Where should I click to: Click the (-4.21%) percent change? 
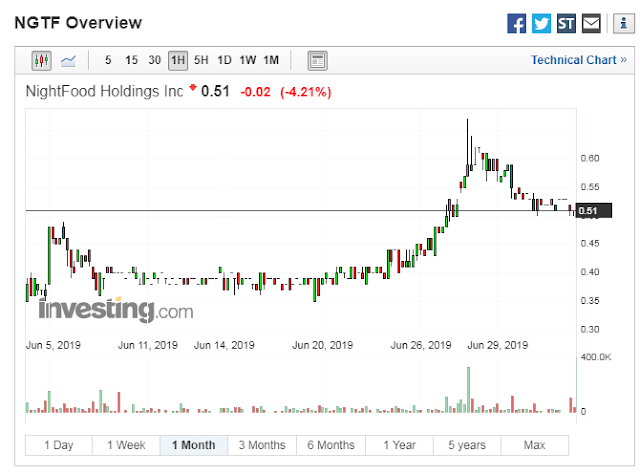click(306, 92)
